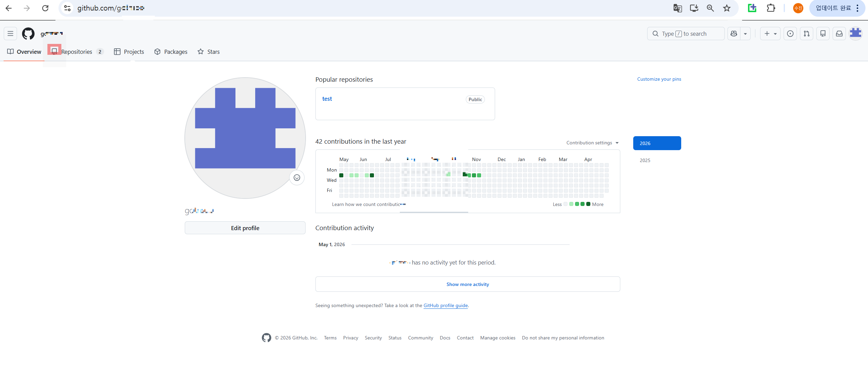The width and height of the screenshot is (868, 367).
Task: Open the Manage cookies footer link
Action: pos(498,338)
